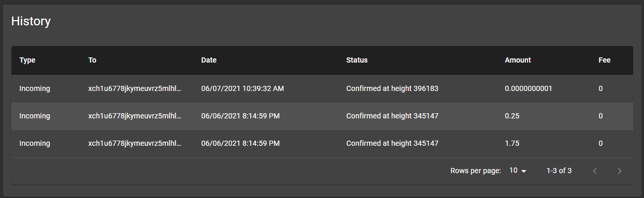The width and height of the screenshot is (644, 198).
Task: Click the address in the third row
Action: [135, 143]
